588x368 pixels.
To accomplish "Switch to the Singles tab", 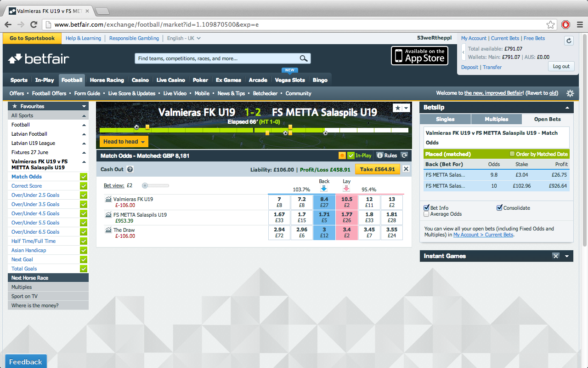I will point(445,119).
